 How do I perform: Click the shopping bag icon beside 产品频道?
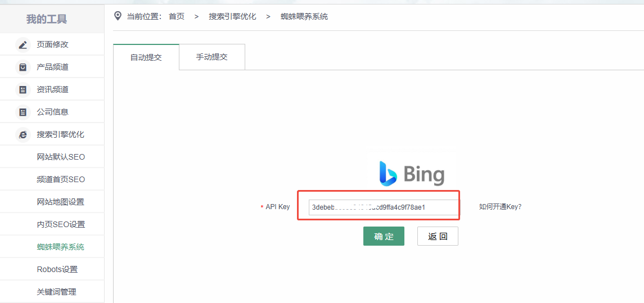pos(23,67)
